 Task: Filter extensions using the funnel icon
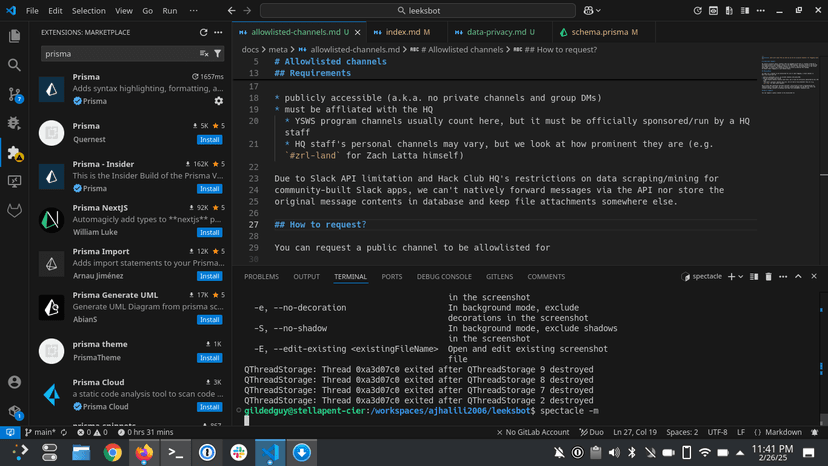[218, 54]
